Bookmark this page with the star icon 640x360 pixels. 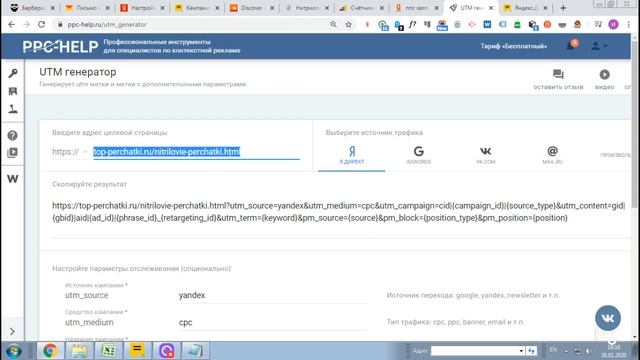pos(348,24)
